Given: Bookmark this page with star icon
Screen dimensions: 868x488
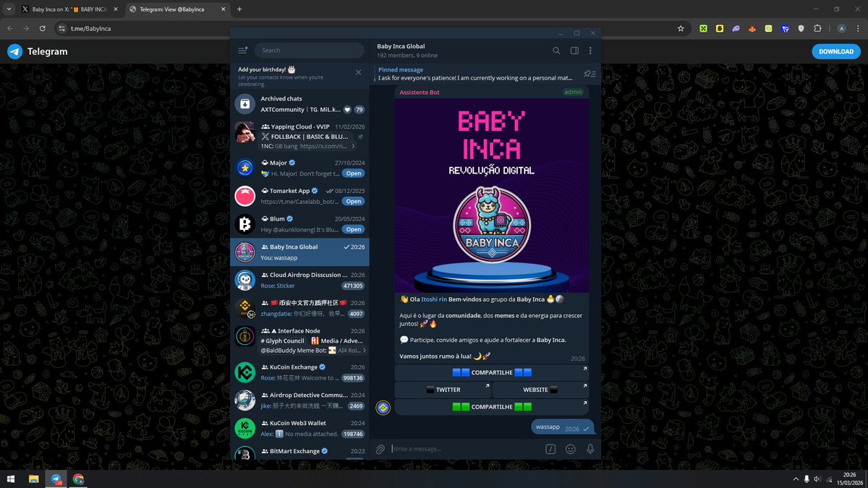Looking at the screenshot, I should pos(681,28).
